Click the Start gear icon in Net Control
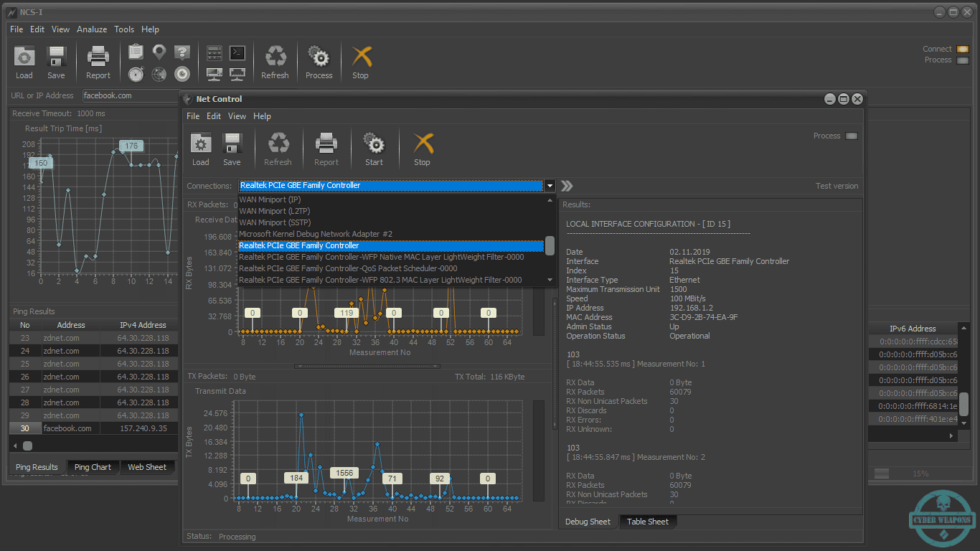Viewport: 980px width, 551px height. click(x=374, y=143)
